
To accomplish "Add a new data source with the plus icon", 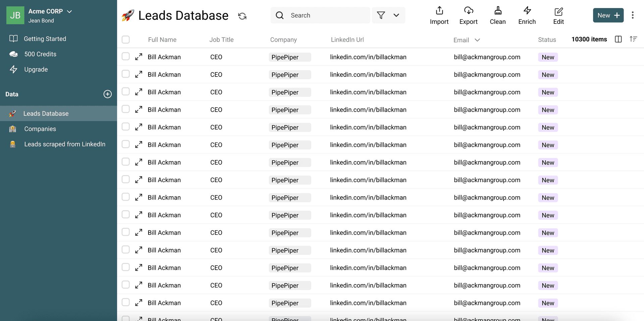I will 107,94.
